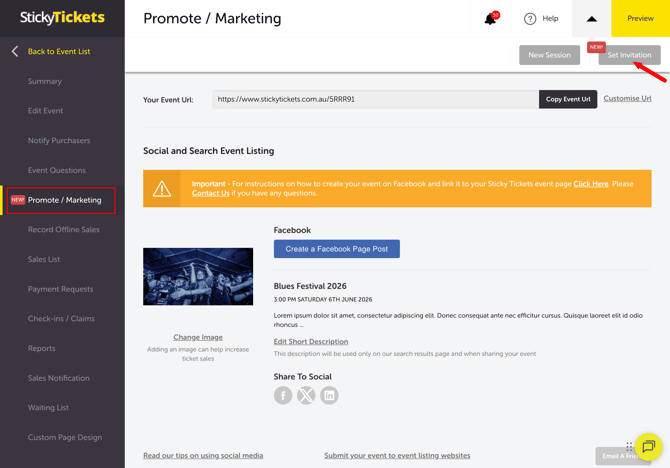The height and width of the screenshot is (468, 670).
Task: Open the notifications bell
Action: tap(490, 19)
